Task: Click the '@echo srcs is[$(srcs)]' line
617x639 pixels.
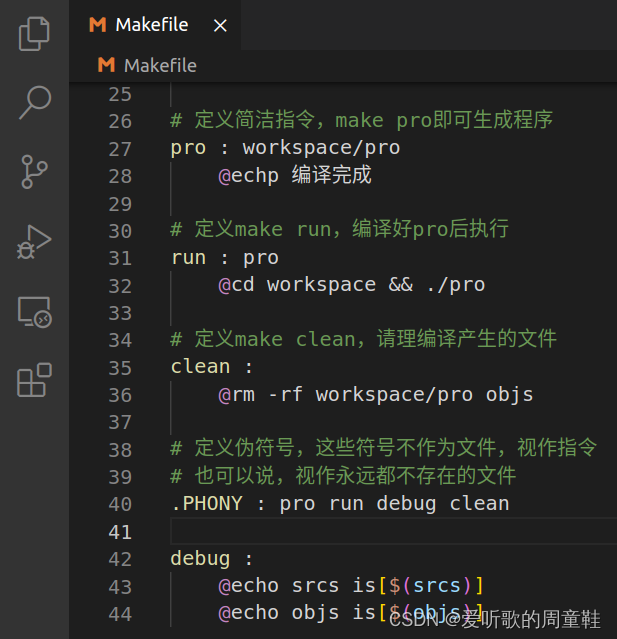Action: tap(350, 586)
